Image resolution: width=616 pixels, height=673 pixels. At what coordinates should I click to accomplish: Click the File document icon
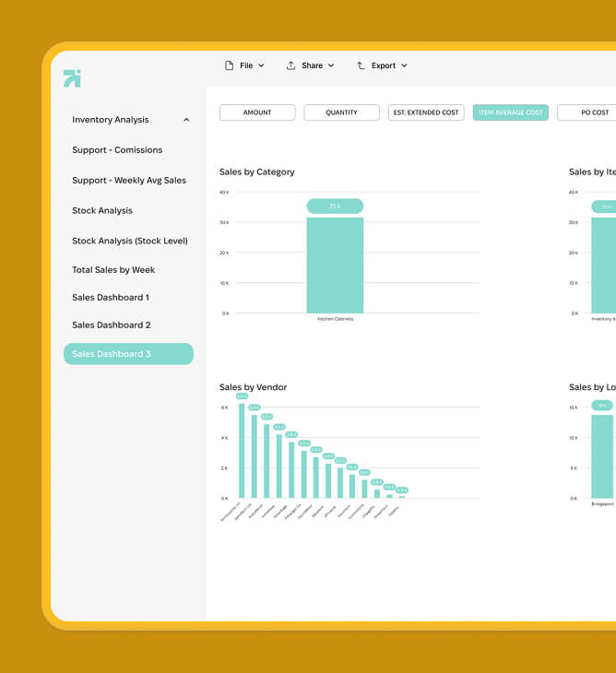click(x=230, y=65)
